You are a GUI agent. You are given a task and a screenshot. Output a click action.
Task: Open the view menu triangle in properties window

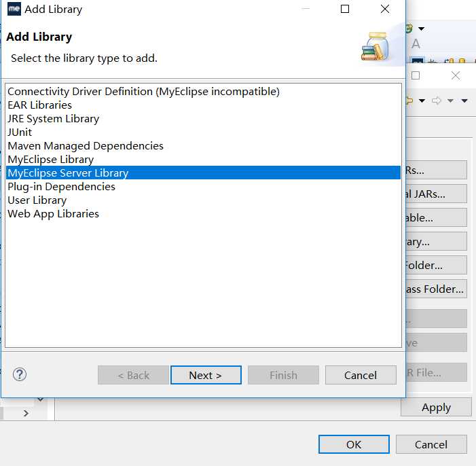tap(464, 101)
